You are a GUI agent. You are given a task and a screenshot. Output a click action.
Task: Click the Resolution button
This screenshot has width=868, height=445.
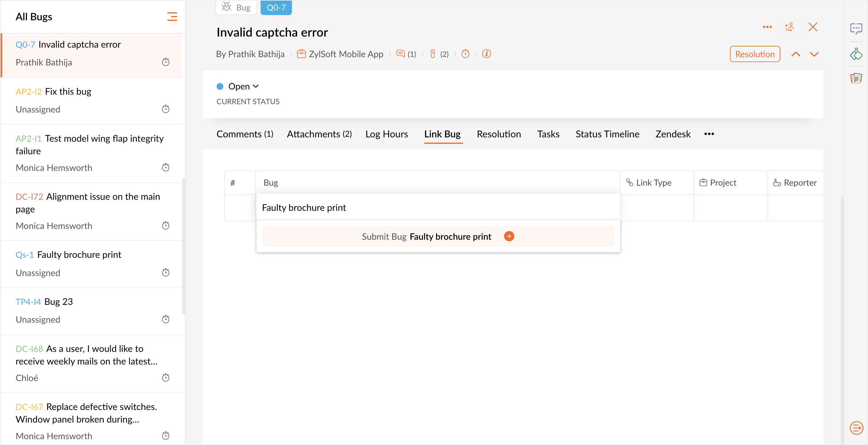pos(755,54)
